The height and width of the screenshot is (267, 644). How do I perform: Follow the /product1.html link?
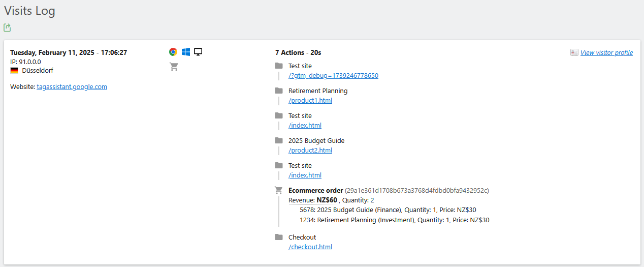point(310,101)
